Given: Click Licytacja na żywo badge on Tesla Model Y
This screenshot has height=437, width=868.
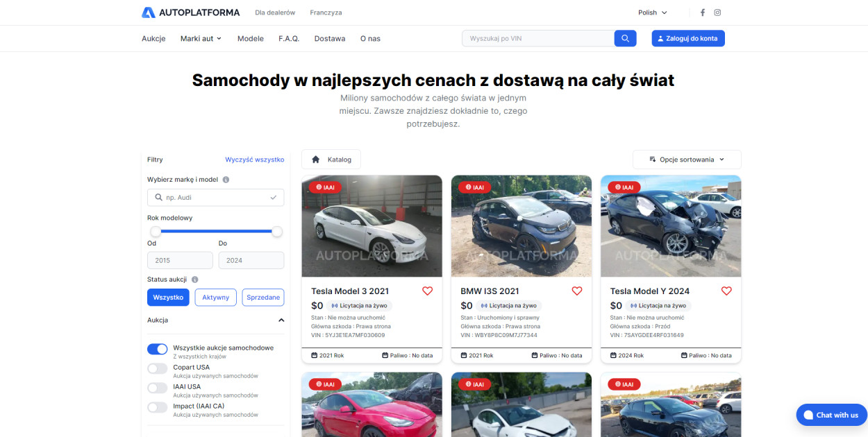Looking at the screenshot, I should tap(659, 305).
